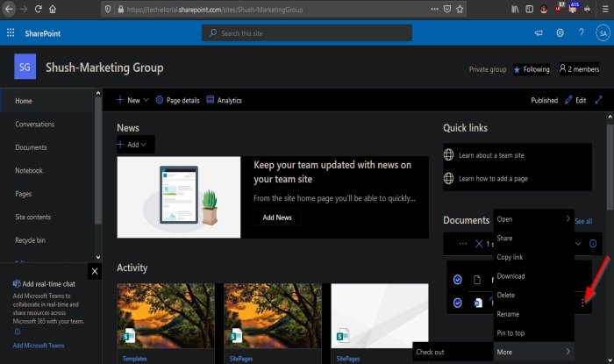Viewport: 614px width, 364px height.
Task: Open Documents toolbar ellipsis menu
Action: (x=463, y=244)
